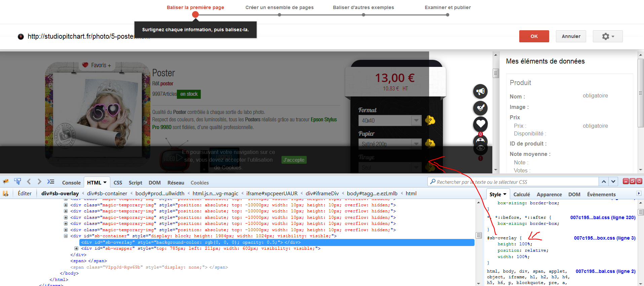Minimize the Firebug panel

point(626,181)
